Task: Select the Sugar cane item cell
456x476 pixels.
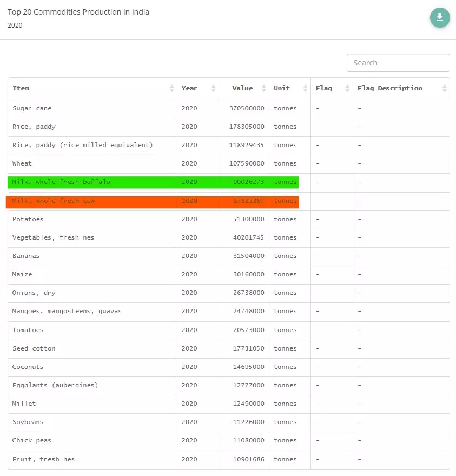Action: [x=92, y=109]
